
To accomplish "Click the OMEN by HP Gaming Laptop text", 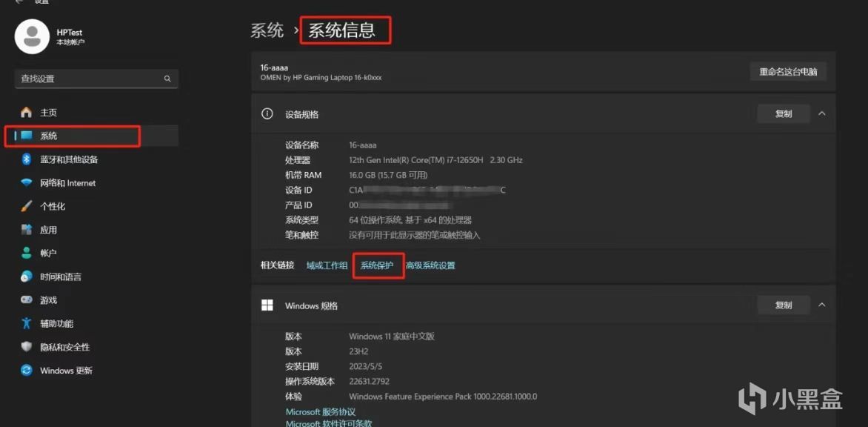I will tap(321, 78).
